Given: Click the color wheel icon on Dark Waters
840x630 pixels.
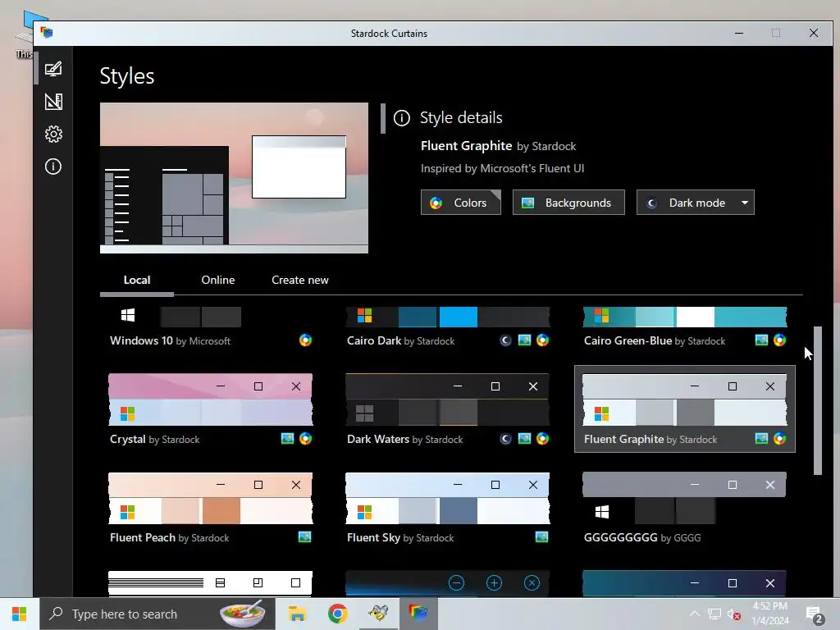Looking at the screenshot, I should click(543, 439).
